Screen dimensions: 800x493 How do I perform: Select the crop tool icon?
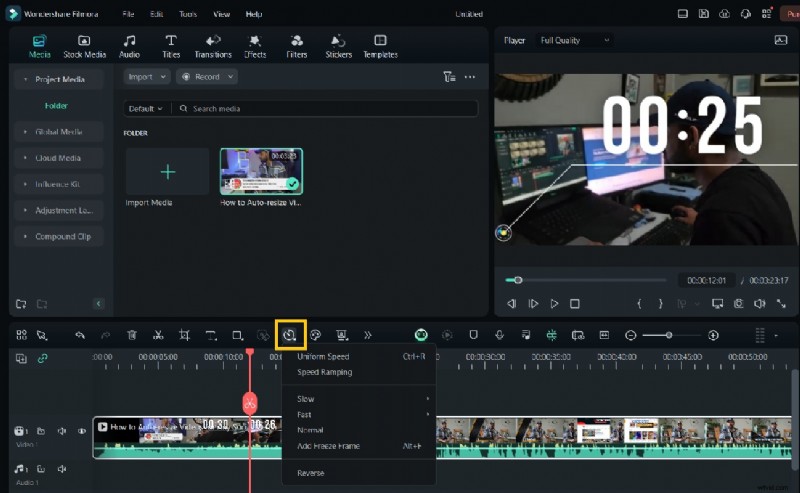[184, 335]
